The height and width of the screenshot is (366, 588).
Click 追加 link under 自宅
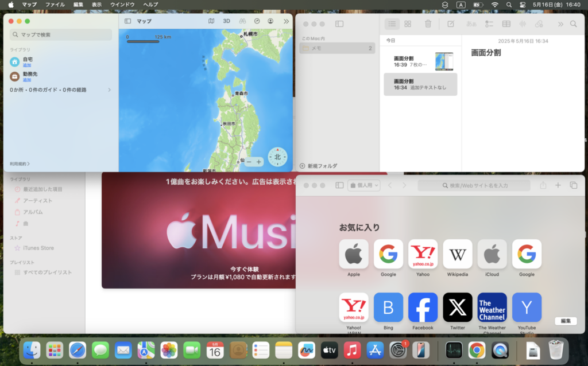[27, 65]
